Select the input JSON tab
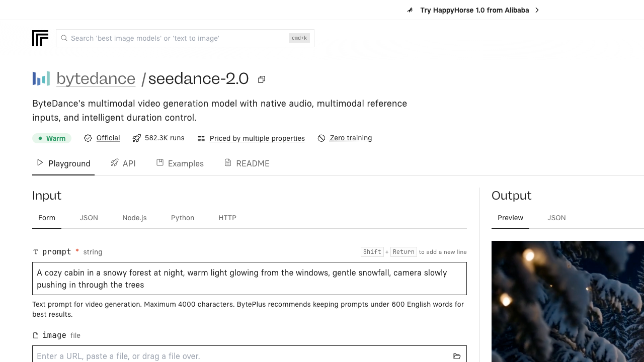Image resolution: width=644 pixels, height=362 pixels. click(x=89, y=218)
